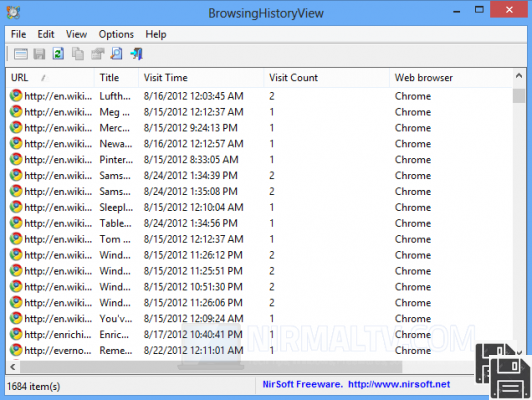Viewport: 532px width, 400px height.
Task: Open Properties from the toolbar icon
Action: point(97,54)
